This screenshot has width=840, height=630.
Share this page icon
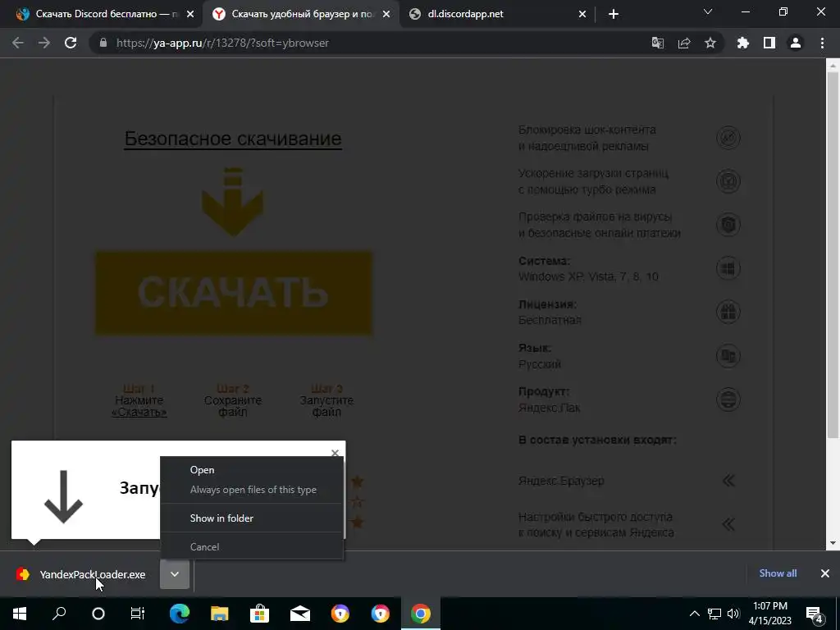(x=684, y=43)
